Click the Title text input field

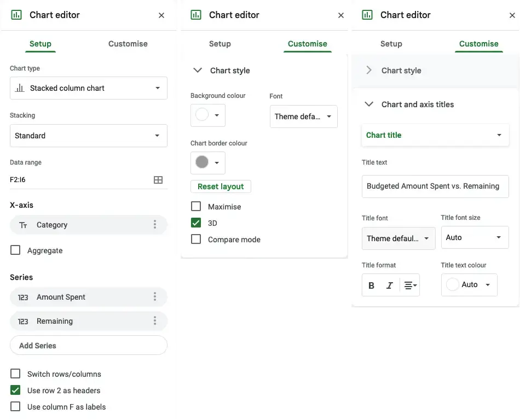tap(435, 186)
